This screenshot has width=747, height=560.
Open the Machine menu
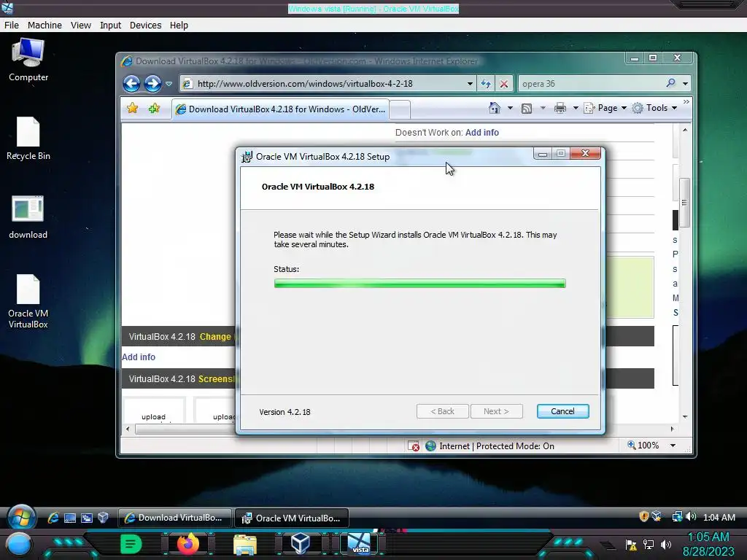tap(44, 26)
